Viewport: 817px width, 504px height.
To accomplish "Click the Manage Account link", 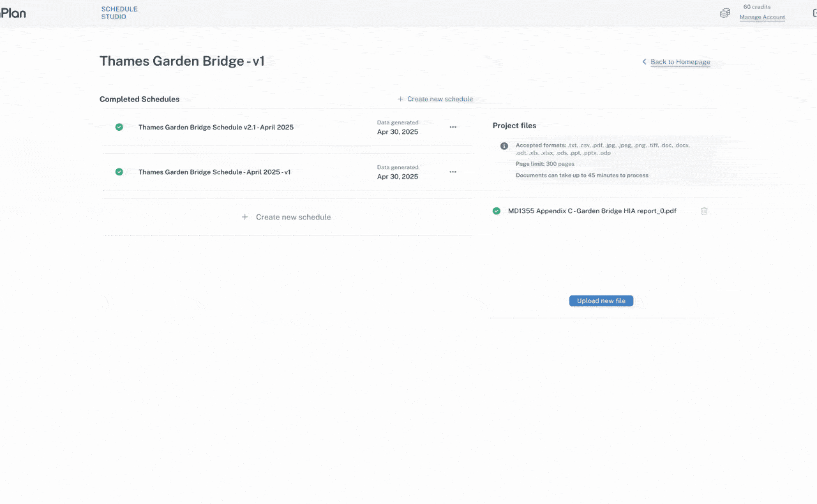I will (x=762, y=17).
